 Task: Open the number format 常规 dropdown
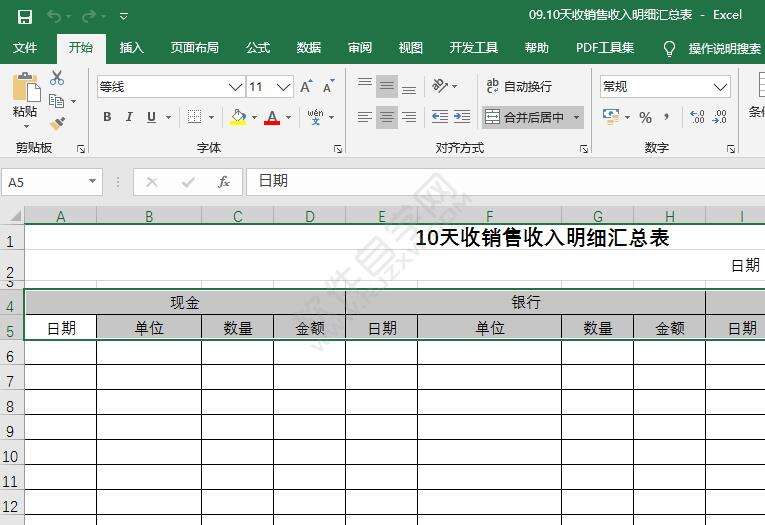point(720,87)
